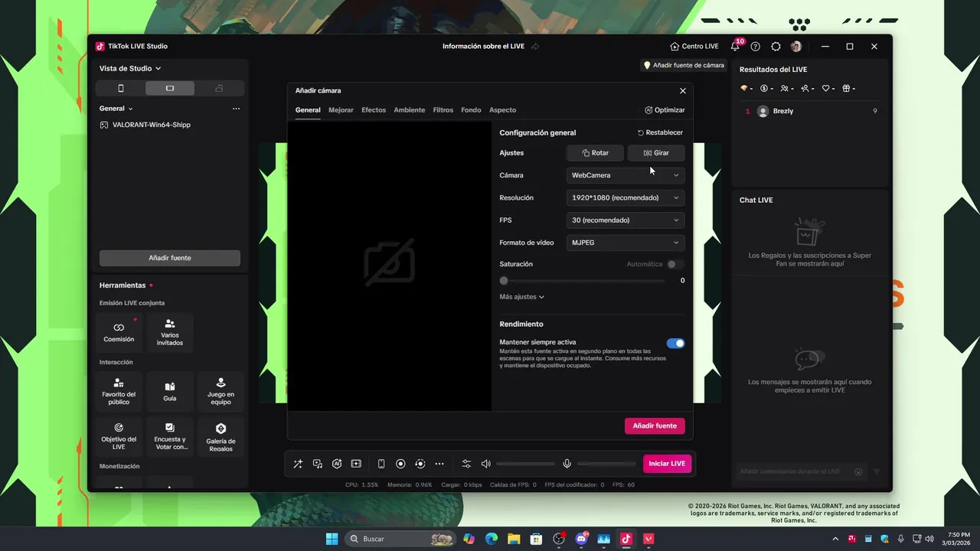The image size is (980, 551).
Task: Adjust the Saturación slider
Action: point(583,281)
